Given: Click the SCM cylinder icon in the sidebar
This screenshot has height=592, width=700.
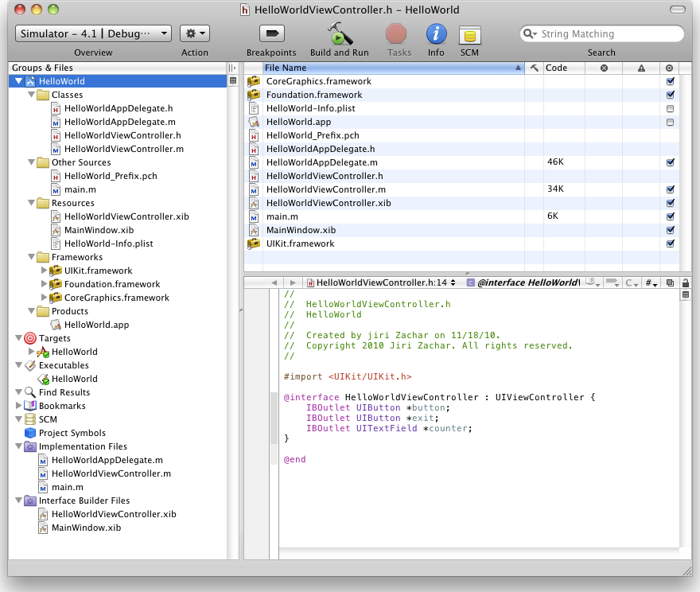Looking at the screenshot, I should click(30, 419).
